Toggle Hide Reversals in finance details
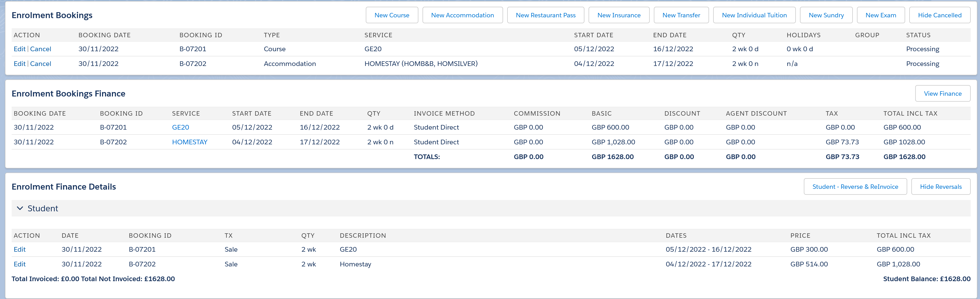Image resolution: width=980 pixels, height=299 pixels. click(x=940, y=186)
